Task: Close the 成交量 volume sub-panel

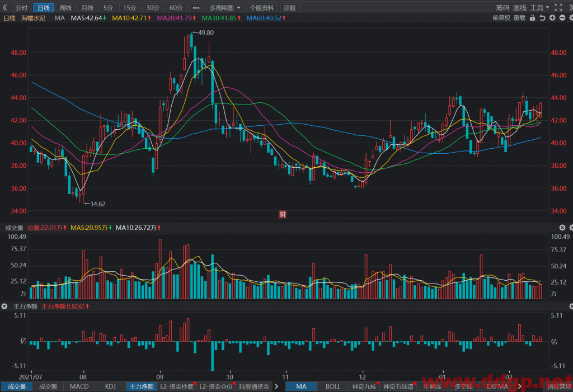Action: click(x=562, y=228)
